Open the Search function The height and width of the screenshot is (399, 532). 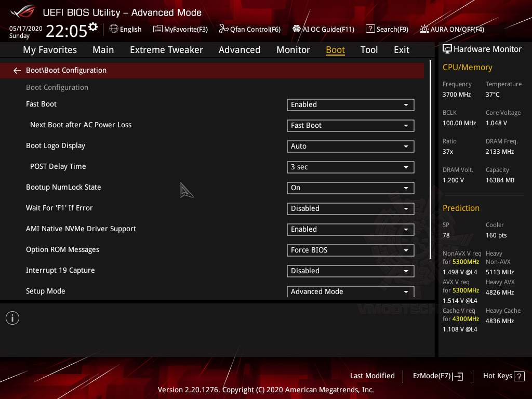point(387,29)
